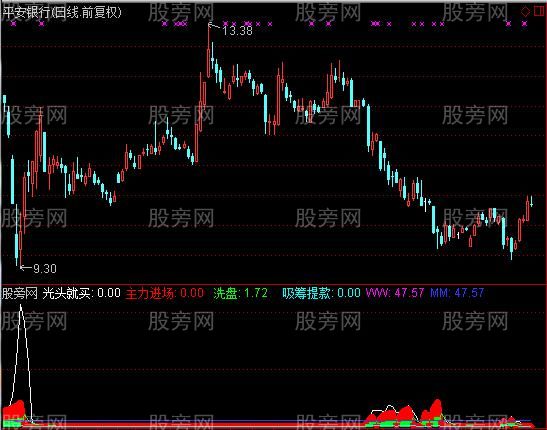The height and width of the screenshot is (430, 547).
Task: Click the 9.30 low price label
Action: [45, 269]
